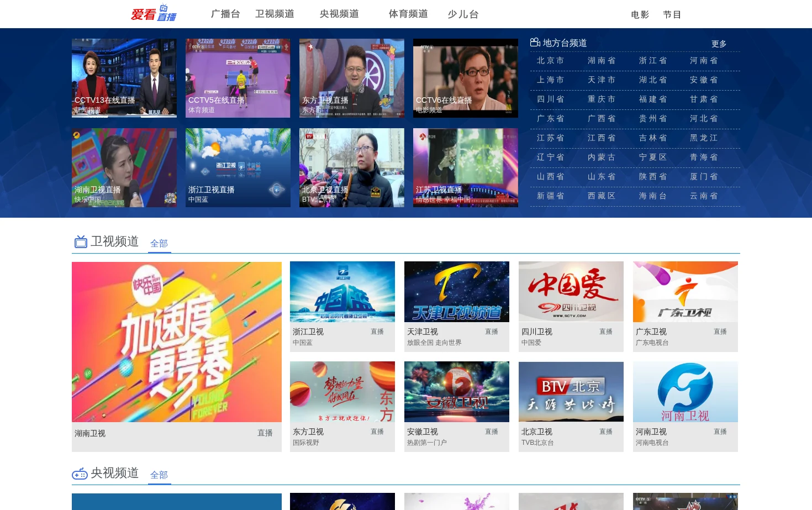This screenshot has width=812, height=510.
Task: Open 上海市 local channels
Action: [550, 80]
